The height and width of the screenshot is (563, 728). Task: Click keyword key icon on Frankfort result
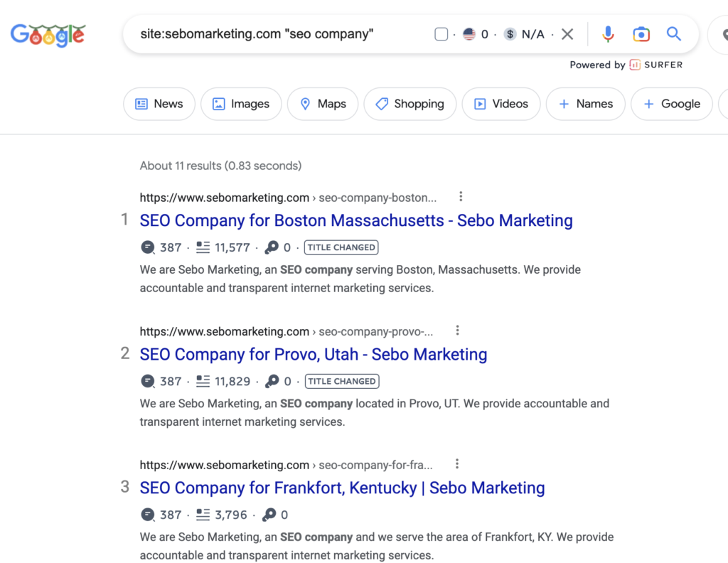pyautogui.click(x=269, y=515)
